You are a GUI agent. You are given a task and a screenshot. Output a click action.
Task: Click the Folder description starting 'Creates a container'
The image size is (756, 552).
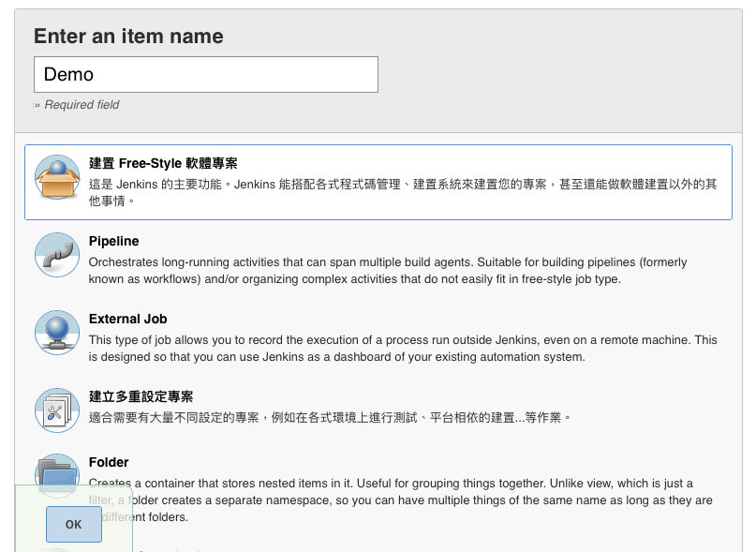[x=401, y=500]
